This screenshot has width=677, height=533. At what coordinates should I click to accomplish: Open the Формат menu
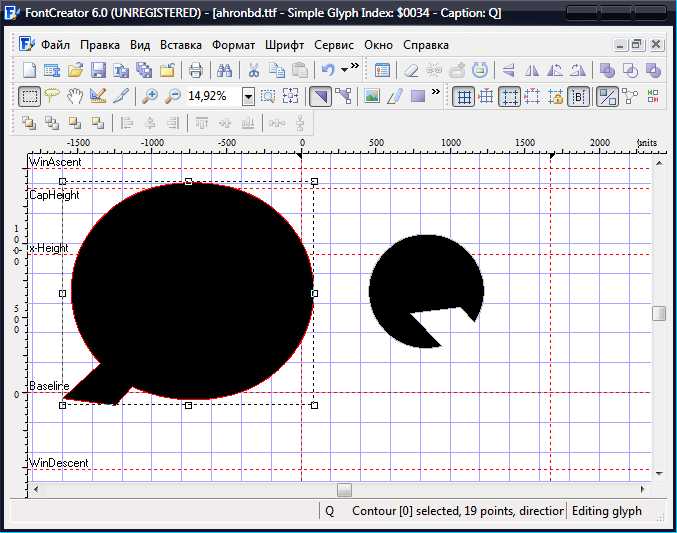point(233,45)
